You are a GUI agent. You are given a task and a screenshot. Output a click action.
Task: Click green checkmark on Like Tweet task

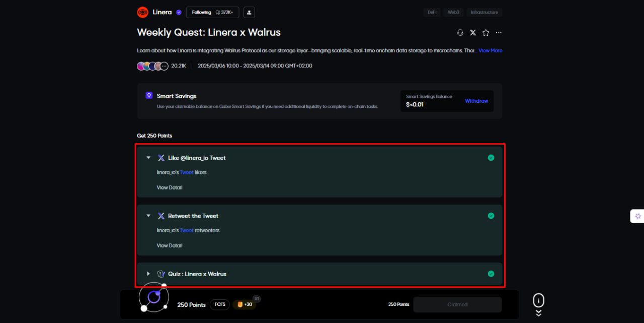pyautogui.click(x=491, y=158)
